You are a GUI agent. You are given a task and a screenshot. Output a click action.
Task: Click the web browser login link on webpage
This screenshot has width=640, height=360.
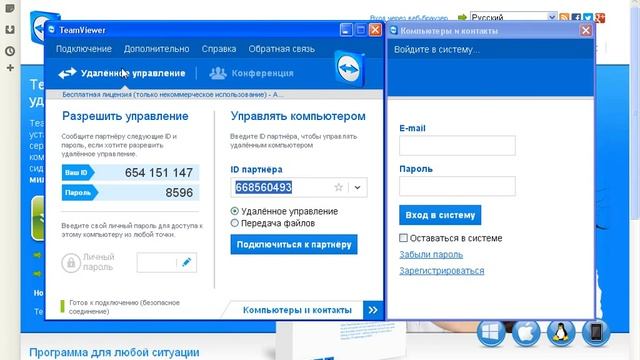pyautogui.click(x=409, y=18)
